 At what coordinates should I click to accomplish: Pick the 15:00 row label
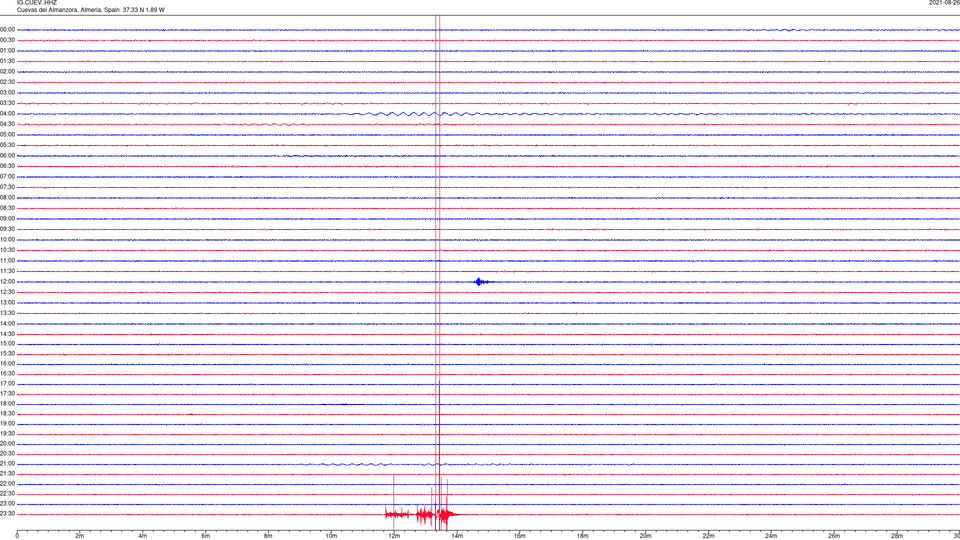pyautogui.click(x=7, y=343)
